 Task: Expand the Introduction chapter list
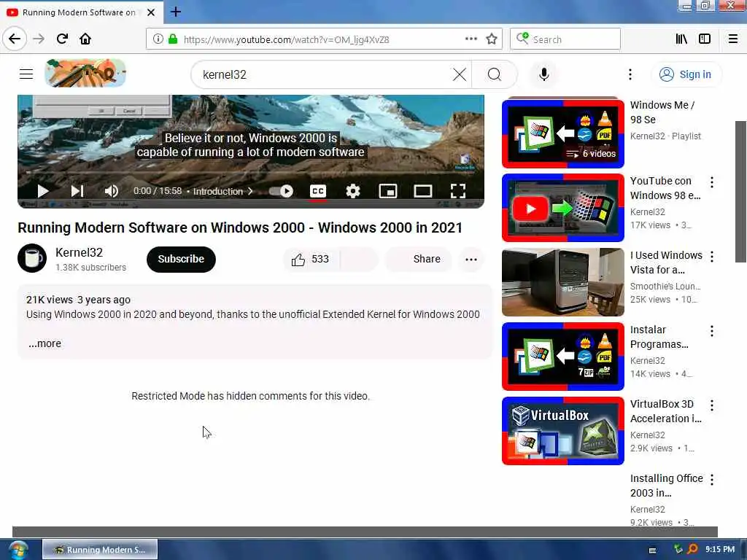(223, 192)
